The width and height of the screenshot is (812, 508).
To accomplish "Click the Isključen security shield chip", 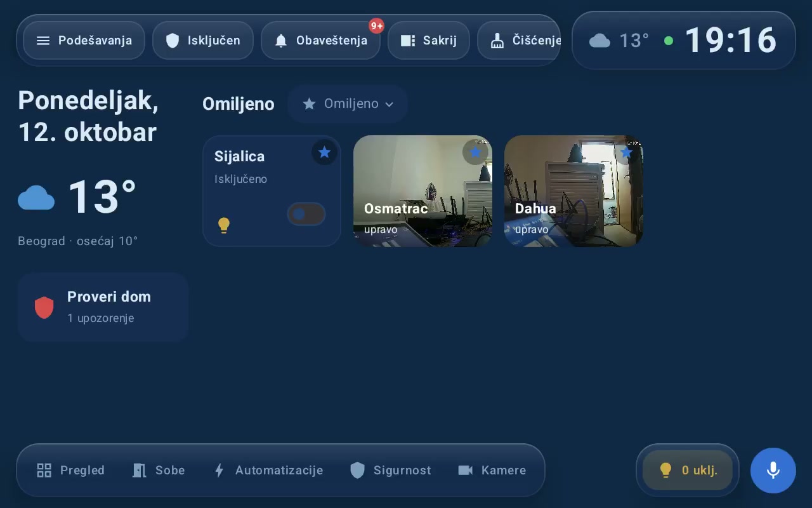I will 203,41.
